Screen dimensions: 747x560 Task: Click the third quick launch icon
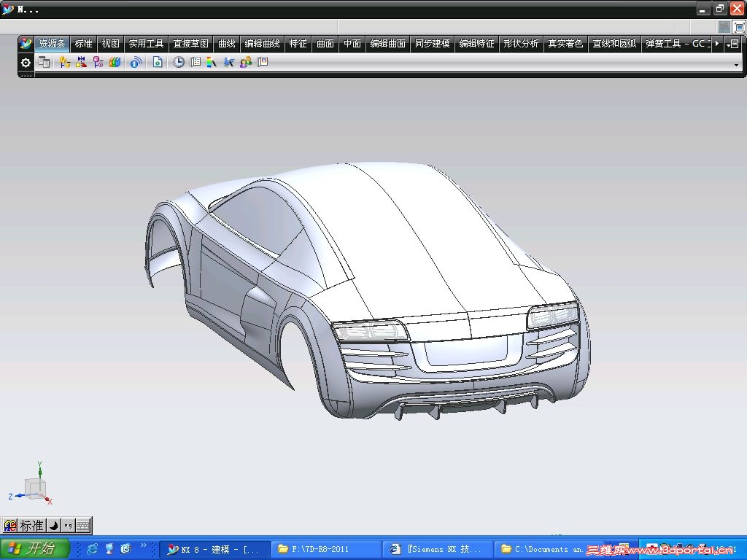pos(125,549)
